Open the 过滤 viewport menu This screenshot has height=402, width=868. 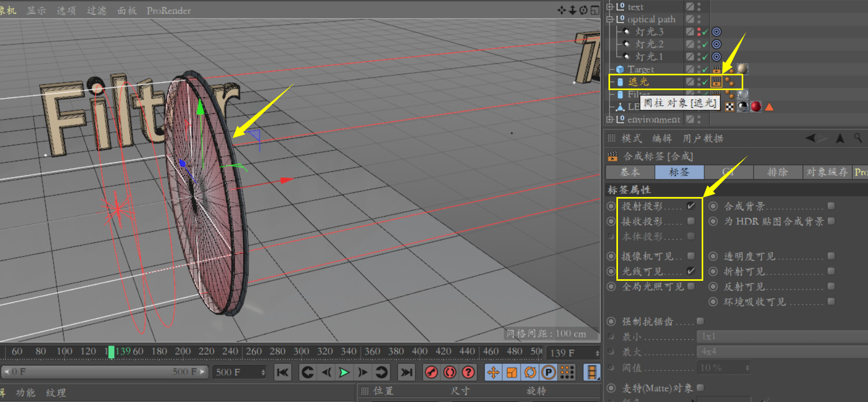pos(96,11)
